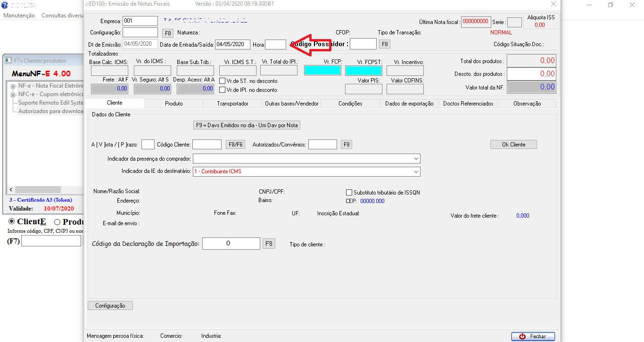The width and height of the screenshot is (644, 342).
Task: Click the cyan Vr. FCP field
Action: coord(322,71)
